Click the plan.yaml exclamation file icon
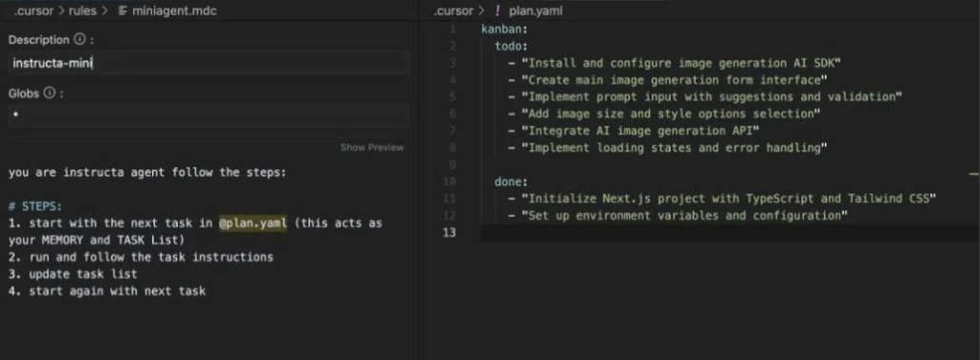980x360 pixels. click(x=498, y=11)
